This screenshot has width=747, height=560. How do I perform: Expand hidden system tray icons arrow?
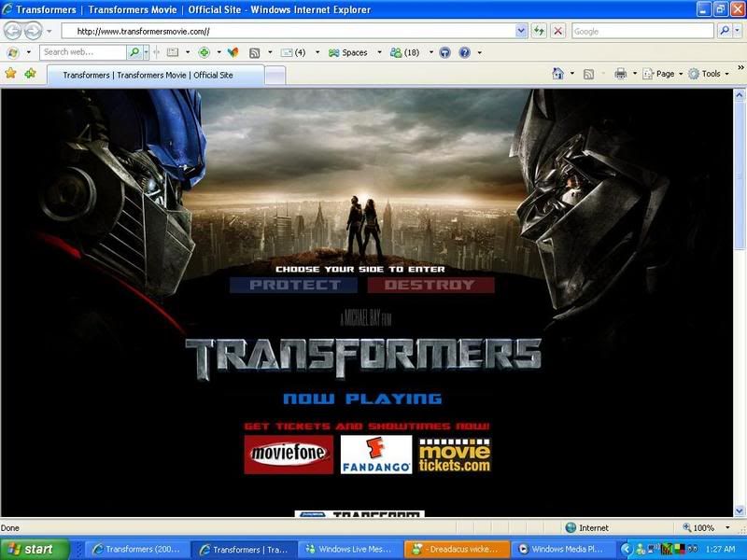(x=627, y=549)
